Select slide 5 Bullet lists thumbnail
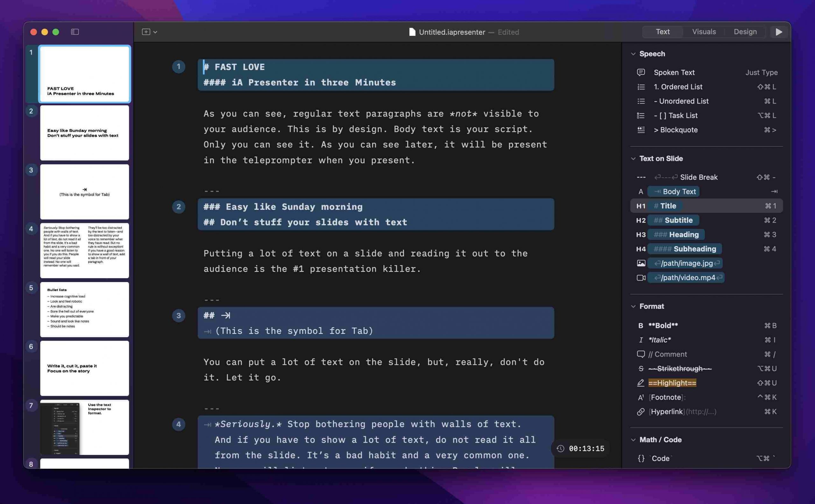The width and height of the screenshot is (815, 504). tap(84, 309)
